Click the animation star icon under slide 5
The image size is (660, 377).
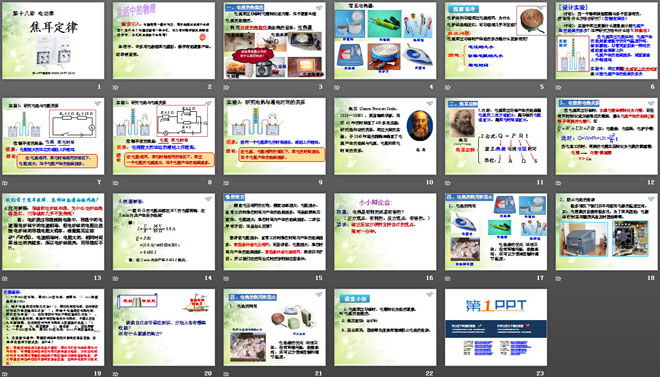tap(447, 87)
